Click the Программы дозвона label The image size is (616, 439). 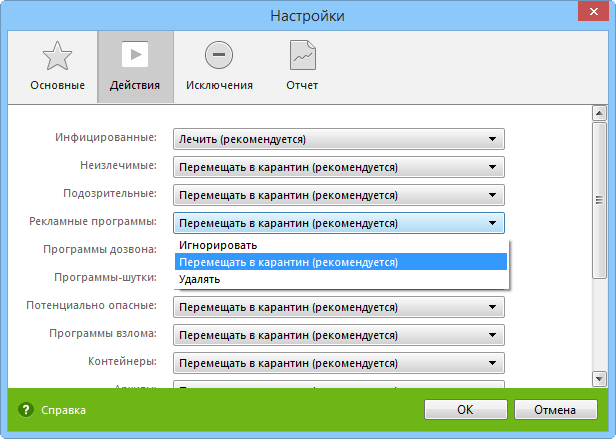point(100,250)
